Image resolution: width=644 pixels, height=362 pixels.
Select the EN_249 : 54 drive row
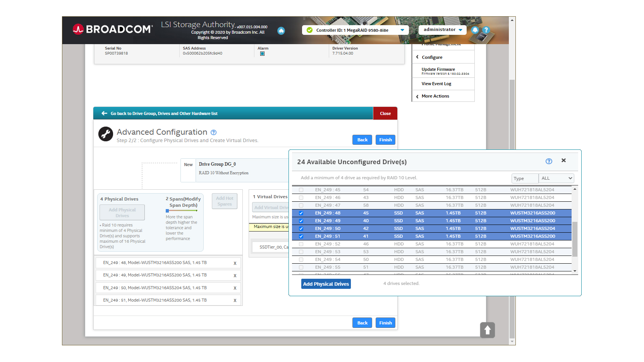point(431,259)
